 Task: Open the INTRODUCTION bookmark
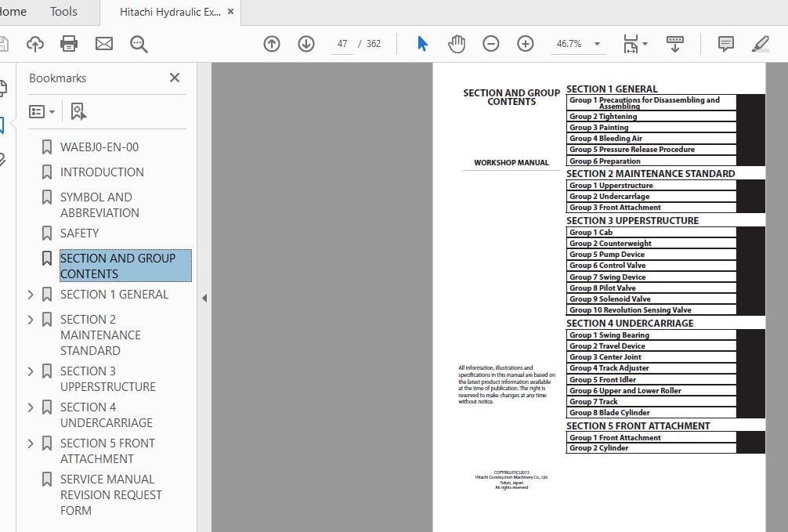pos(102,172)
